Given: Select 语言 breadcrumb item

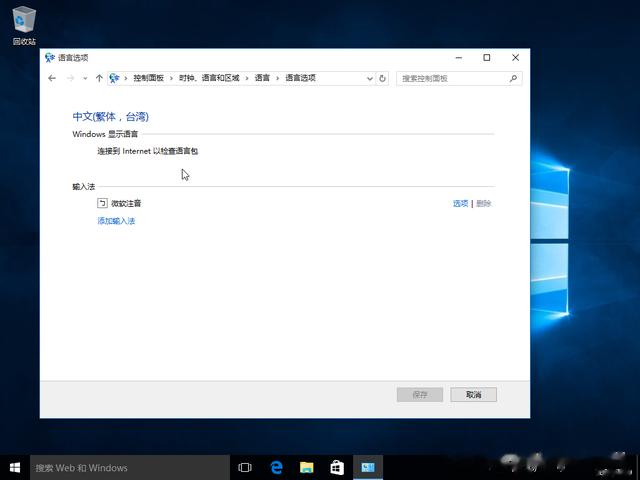Looking at the screenshot, I should pos(262,78).
